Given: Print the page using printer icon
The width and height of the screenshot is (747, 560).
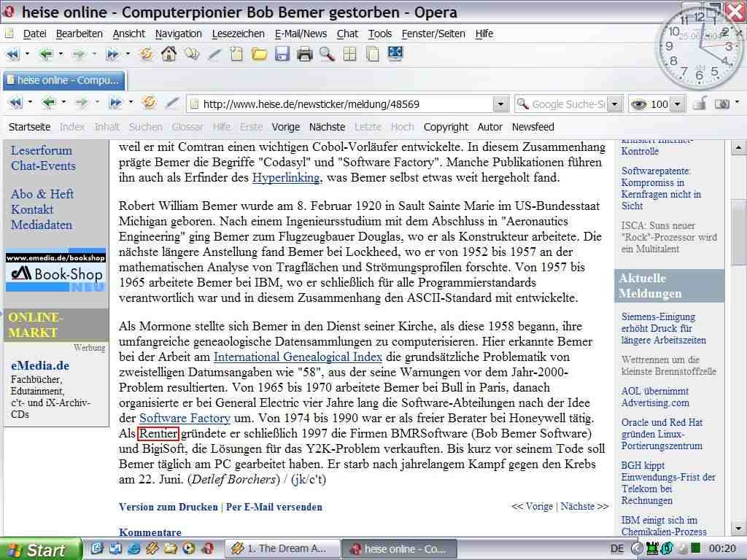Looking at the screenshot, I should (304, 54).
